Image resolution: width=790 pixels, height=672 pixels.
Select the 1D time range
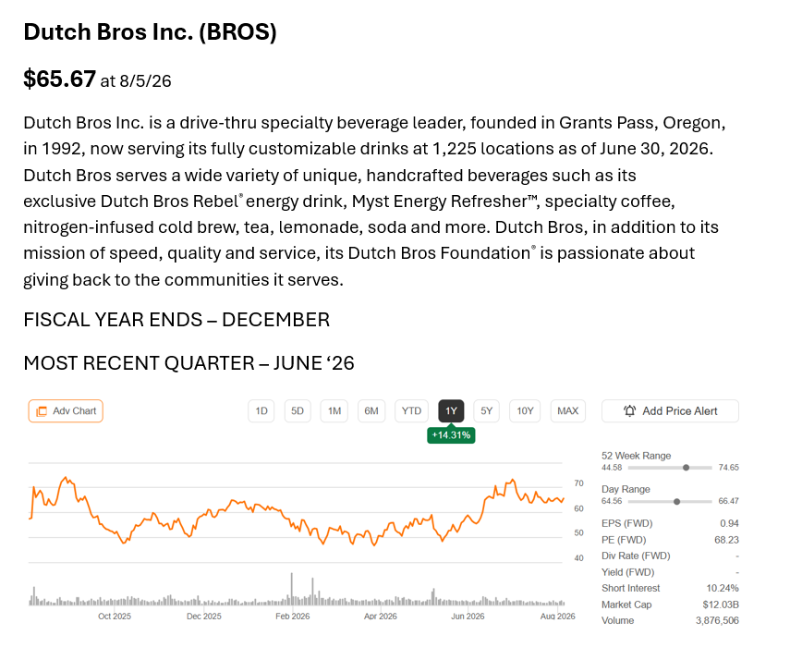261,410
